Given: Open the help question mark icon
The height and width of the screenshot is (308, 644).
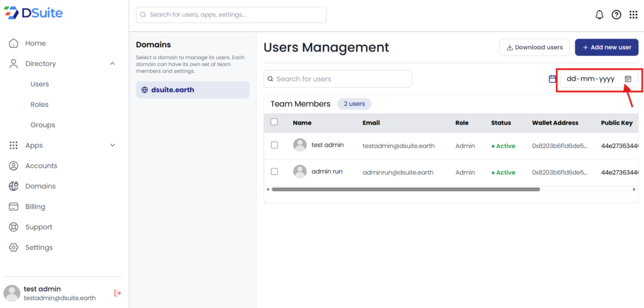Looking at the screenshot, I should click(x=616, y=15).
